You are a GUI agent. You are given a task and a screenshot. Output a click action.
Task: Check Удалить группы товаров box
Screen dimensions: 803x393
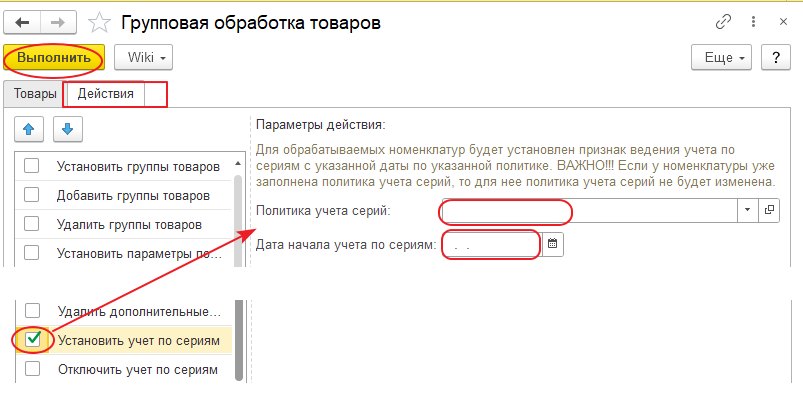tap(32, 223)
